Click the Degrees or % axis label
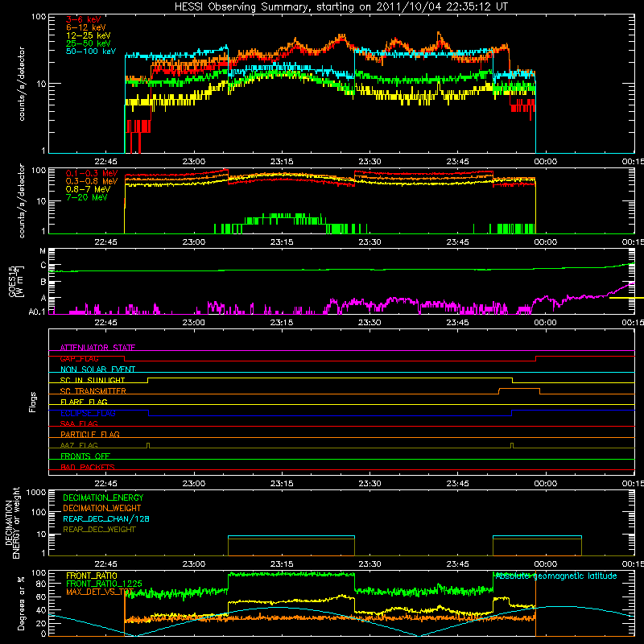This screenshot has width=644, height=644. click(21, 604)
